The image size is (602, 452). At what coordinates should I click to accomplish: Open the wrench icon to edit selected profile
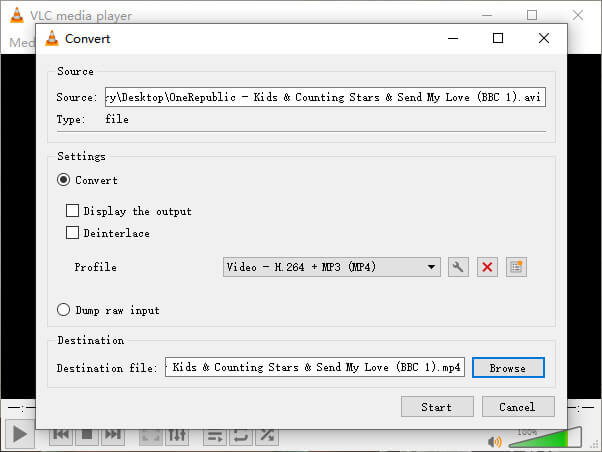458,267
